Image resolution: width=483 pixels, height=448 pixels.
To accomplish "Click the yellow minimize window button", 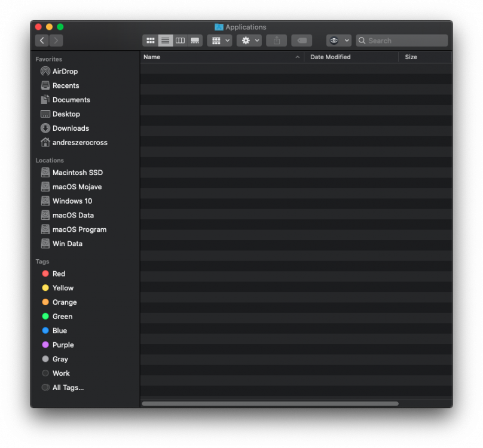I will (49, 27).
